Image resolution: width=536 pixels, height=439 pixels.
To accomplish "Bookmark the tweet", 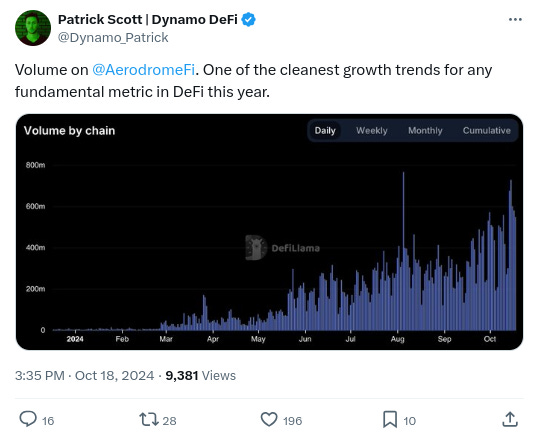I will point(390,420).
